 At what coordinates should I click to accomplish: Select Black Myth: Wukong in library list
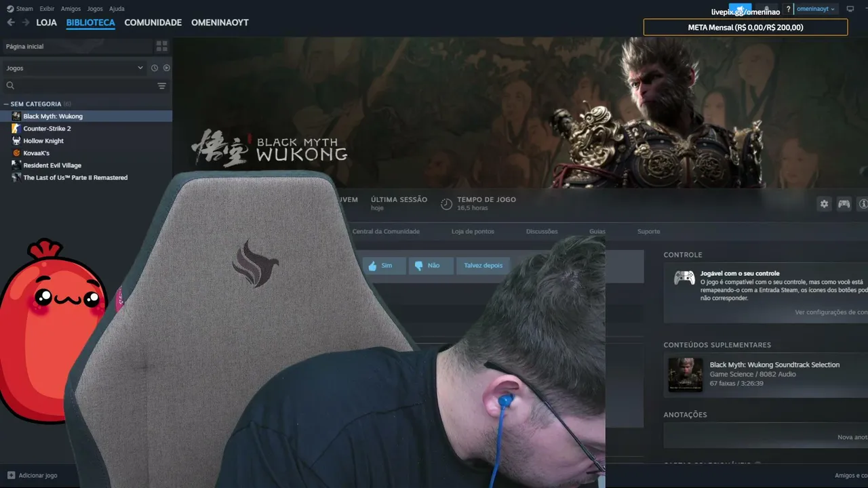pos(86,117)
